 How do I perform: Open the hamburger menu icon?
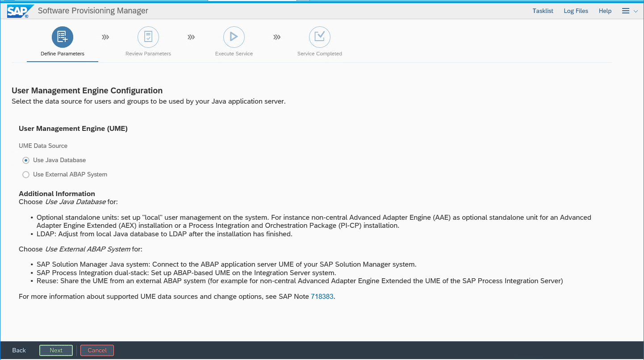[626, 11]
